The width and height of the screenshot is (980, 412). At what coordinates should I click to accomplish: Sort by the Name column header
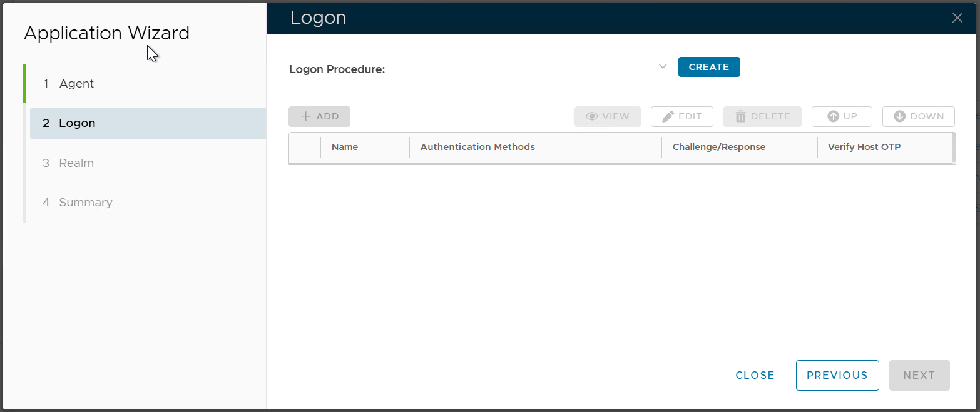[345, 147]
